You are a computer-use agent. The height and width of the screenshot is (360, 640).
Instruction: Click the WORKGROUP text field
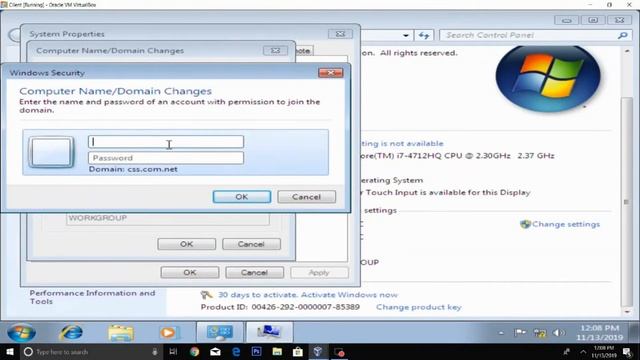tap(168, 218)
